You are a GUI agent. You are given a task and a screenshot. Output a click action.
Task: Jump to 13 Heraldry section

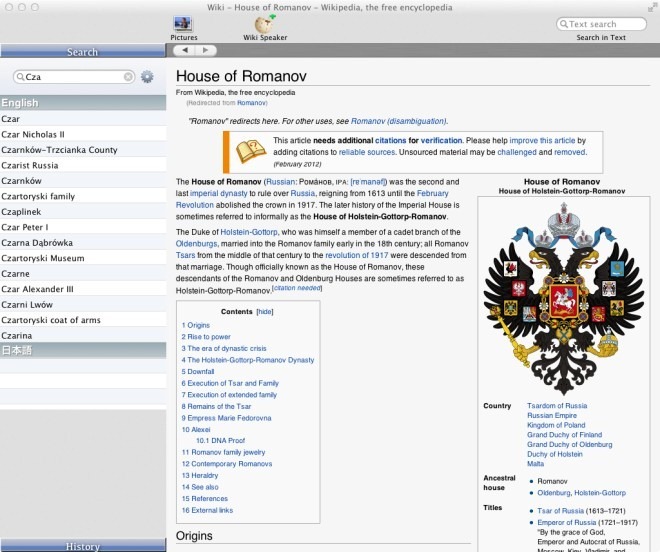[x=200, y=475]
